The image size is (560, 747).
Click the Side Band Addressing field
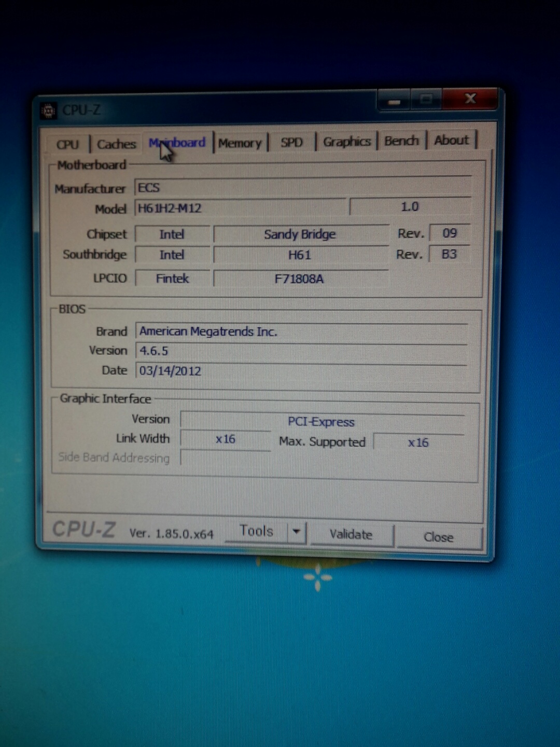pyautogui.click(x=226, y=458)
